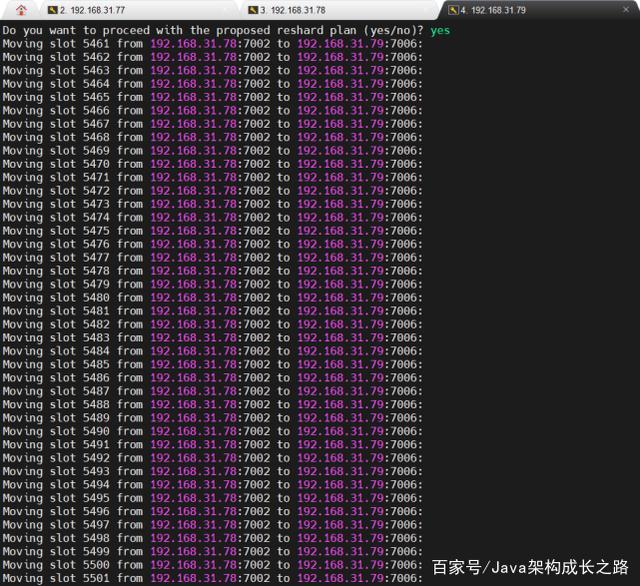Click session icon on the 192.168.31.79 tab
640x586 pixels.
pos(453,10)
